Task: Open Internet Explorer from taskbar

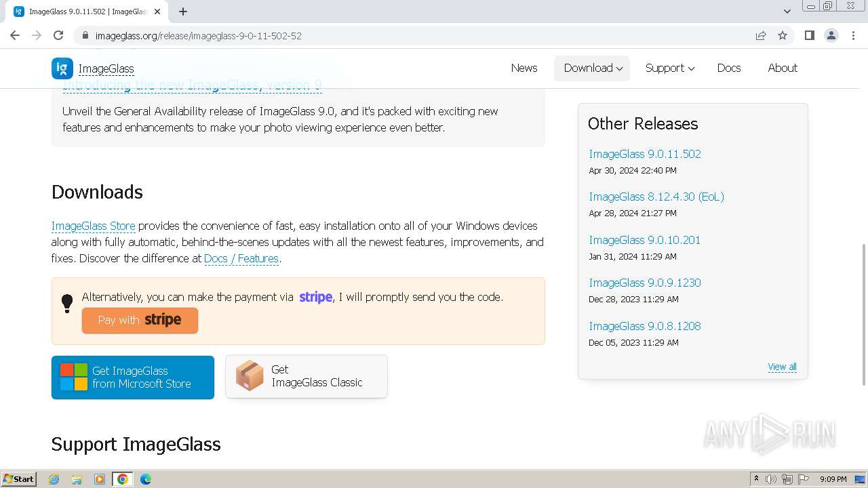Action: [x=54, y=479]
